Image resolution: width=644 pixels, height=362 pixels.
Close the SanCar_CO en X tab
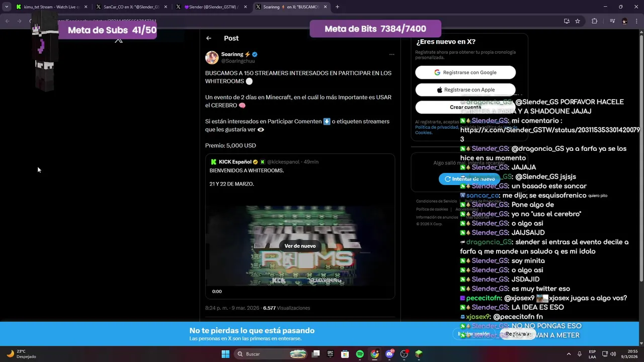click(166, 7)
